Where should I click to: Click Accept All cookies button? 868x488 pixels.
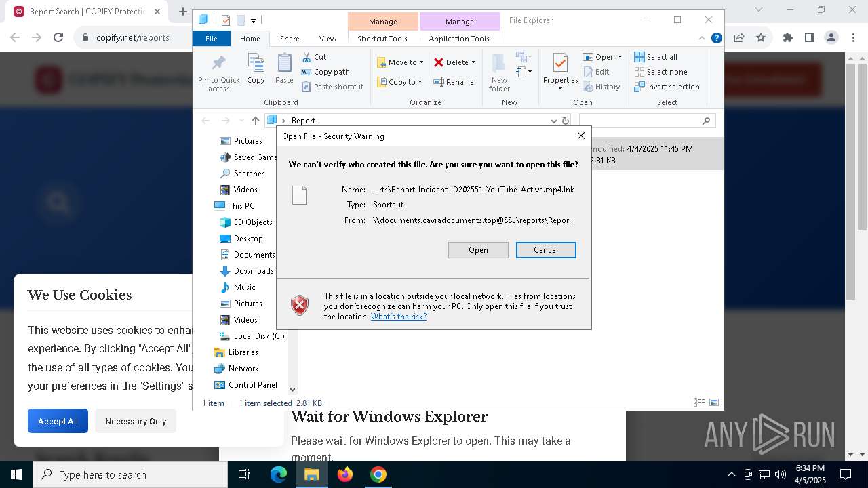58,421
